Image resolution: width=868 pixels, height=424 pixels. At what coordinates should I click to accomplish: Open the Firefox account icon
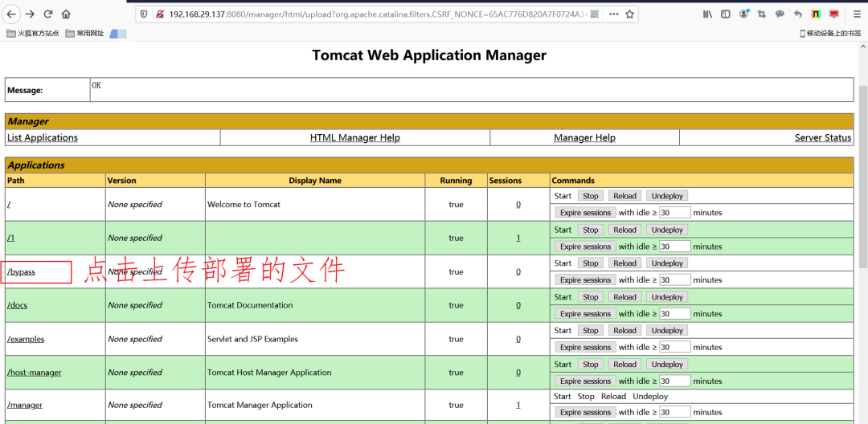click(744, 14)
